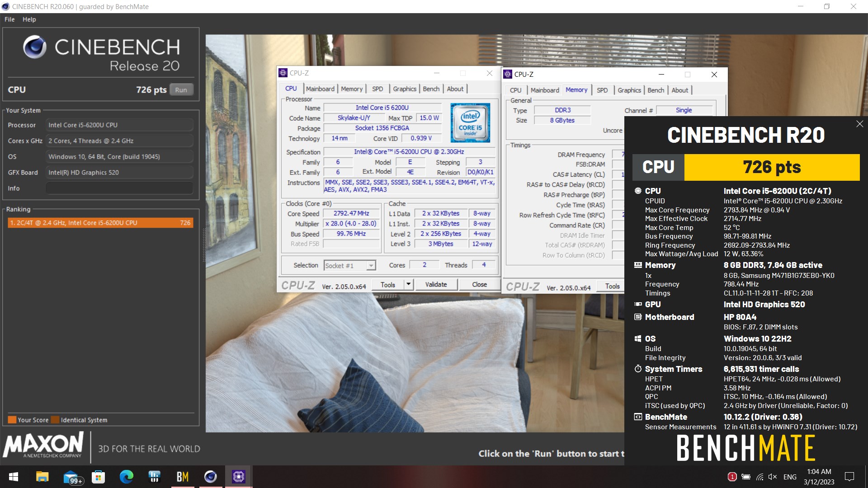Select Graphics tab in right CPU-Z window
Screen dimensions: 868x488
pyautogui.click(x=629, y=90)
